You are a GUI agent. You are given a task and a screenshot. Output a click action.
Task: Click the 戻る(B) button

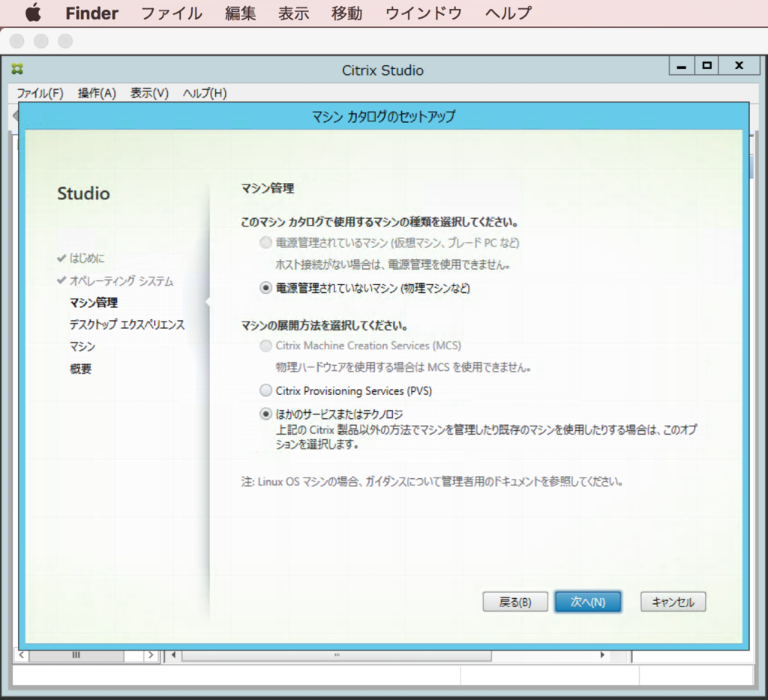(515, 602)
